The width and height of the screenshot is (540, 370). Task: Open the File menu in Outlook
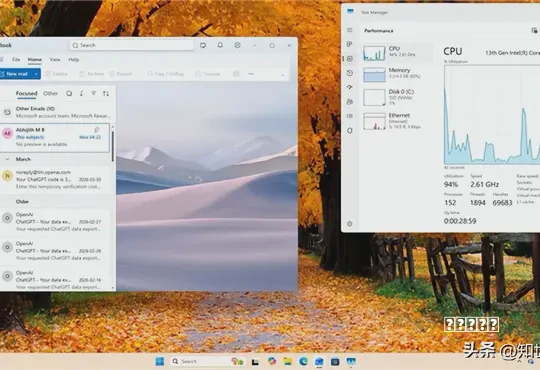[x=16, y=60]
